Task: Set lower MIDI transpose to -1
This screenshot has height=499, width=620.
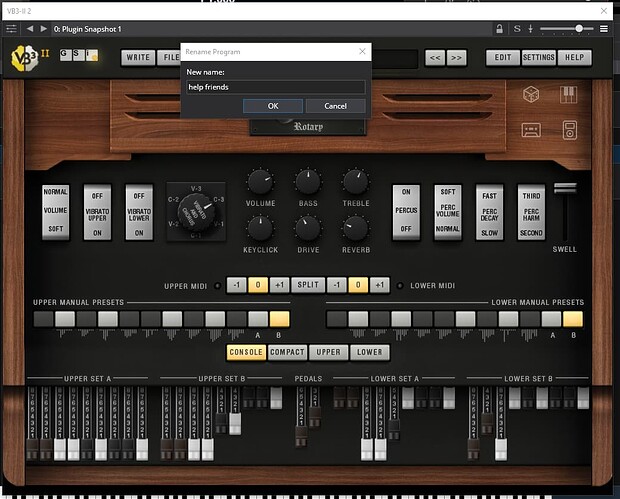Action: point(337,285)
